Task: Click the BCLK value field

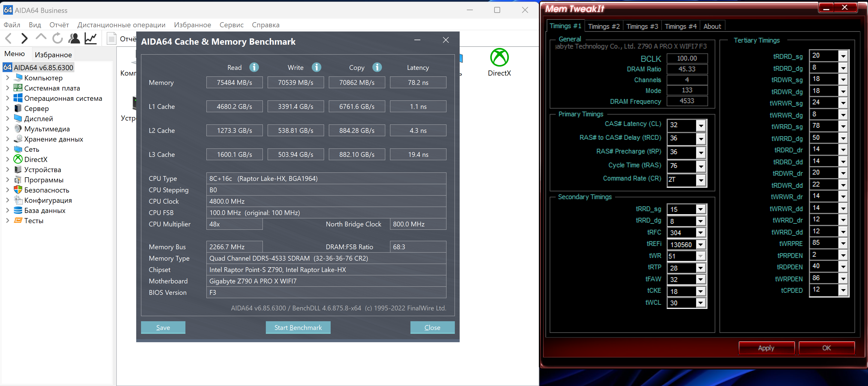Action: click(687, 58)
